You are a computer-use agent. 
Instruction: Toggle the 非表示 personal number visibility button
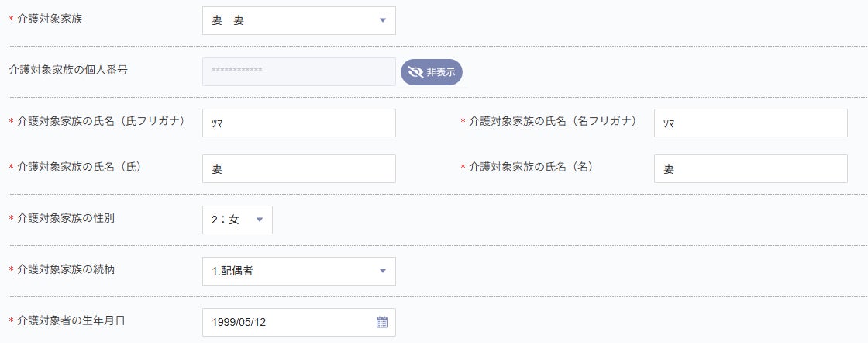pyautogui.click(x=432, y=72)
